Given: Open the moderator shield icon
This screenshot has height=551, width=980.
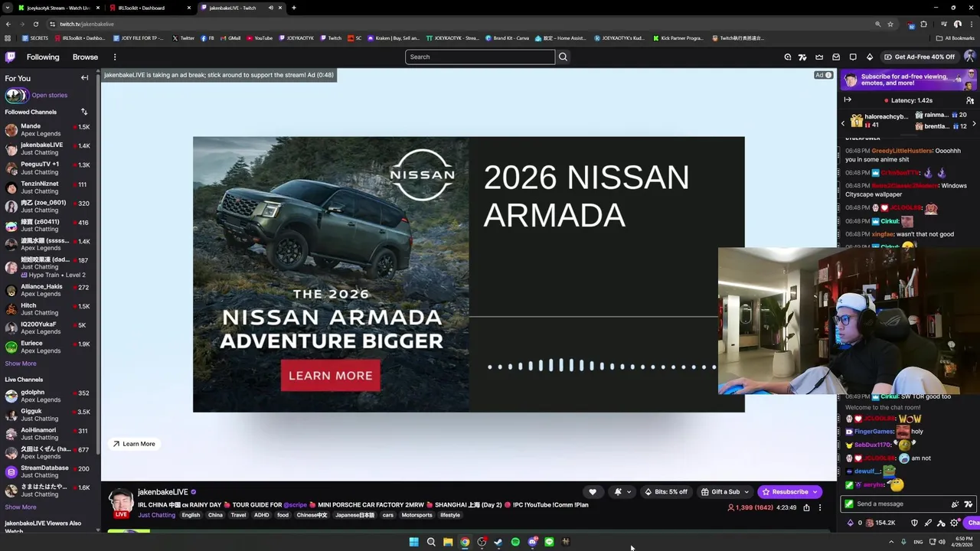Looking at the screenshot, I should point(914,523).
